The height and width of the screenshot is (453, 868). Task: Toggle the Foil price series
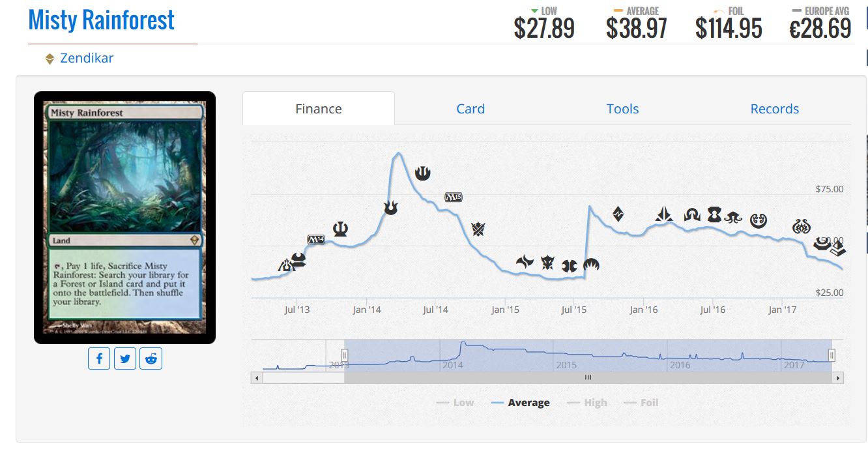641,403
